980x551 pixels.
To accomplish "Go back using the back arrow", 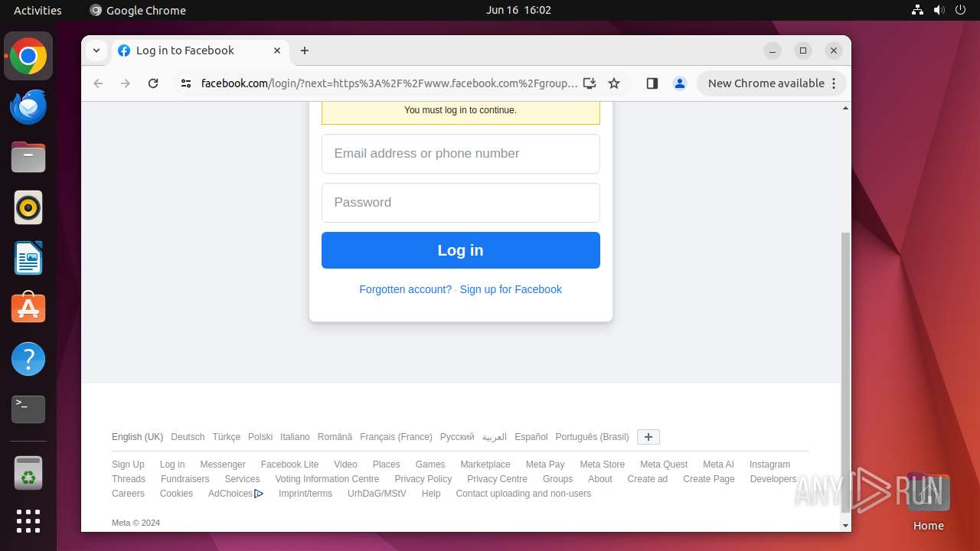I will point(98,83).
